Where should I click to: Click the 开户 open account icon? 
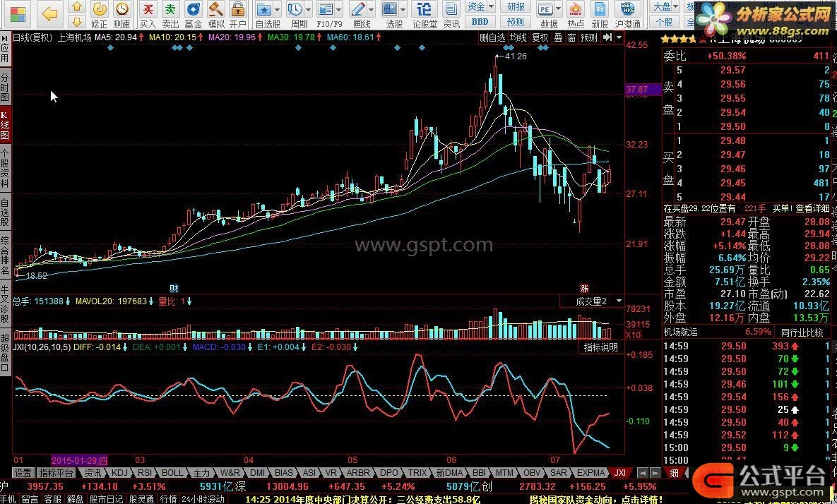click(x=237, y=14)
